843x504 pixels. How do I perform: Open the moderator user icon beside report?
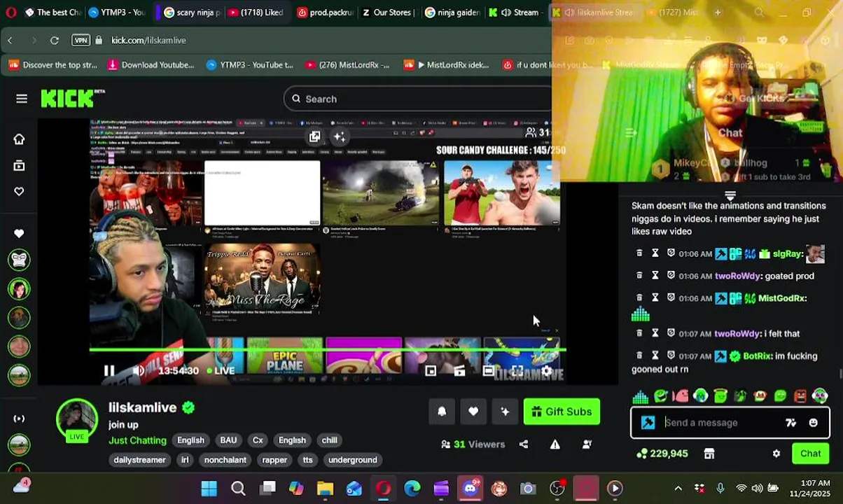click(x=587, y=444)
